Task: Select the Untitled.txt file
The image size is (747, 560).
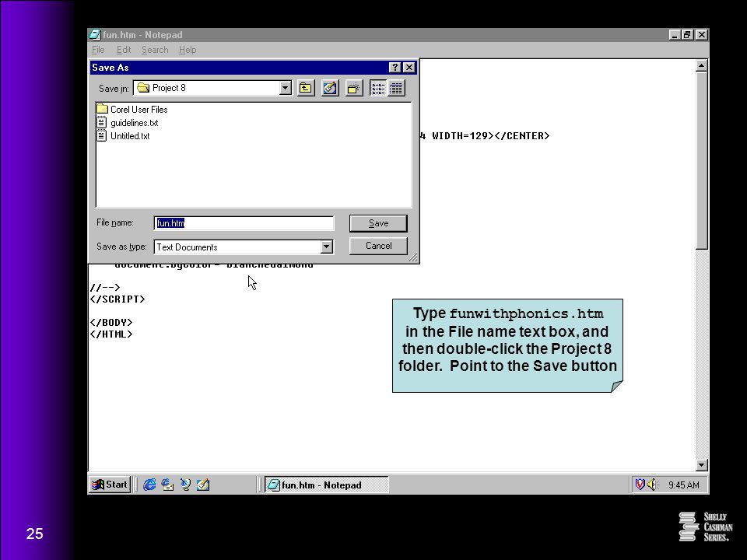Action: [124, 136]
